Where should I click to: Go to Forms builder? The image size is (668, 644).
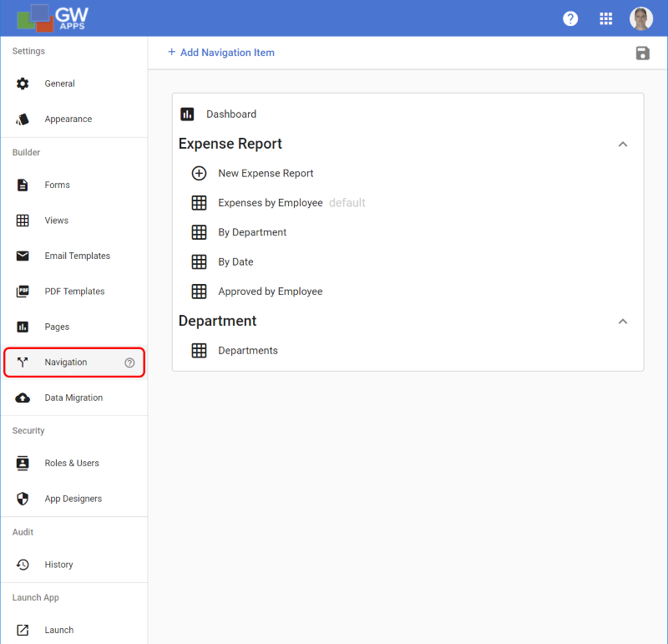point(74,185)
